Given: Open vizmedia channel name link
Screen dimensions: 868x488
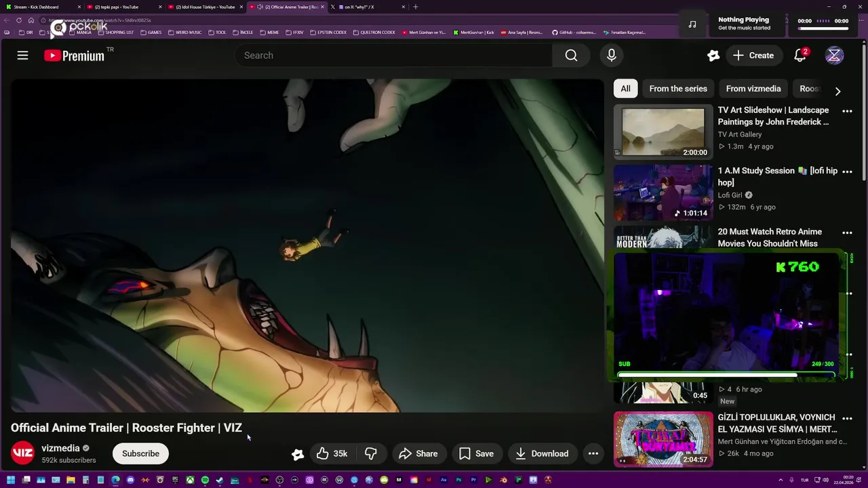Looking at the screenshot, I should click(60, 448).
